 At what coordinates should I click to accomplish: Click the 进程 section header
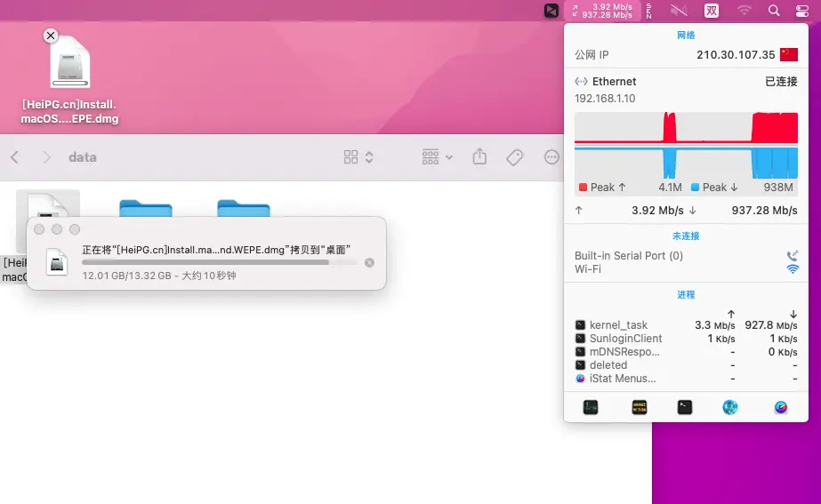[x=686, y=294]
